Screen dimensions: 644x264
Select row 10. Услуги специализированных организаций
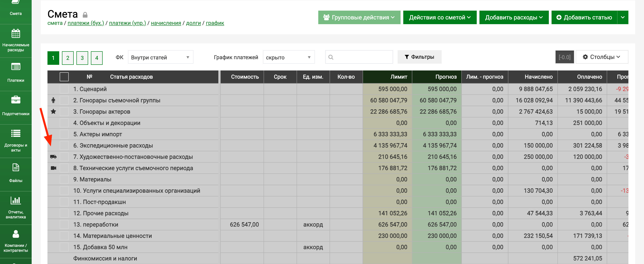[64, 191]
